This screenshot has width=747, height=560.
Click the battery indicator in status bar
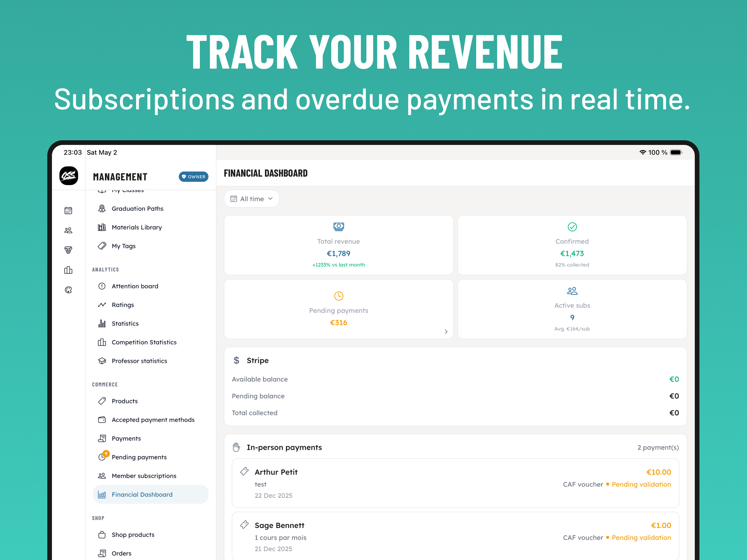pyautogui.click(x=676, y=152)
